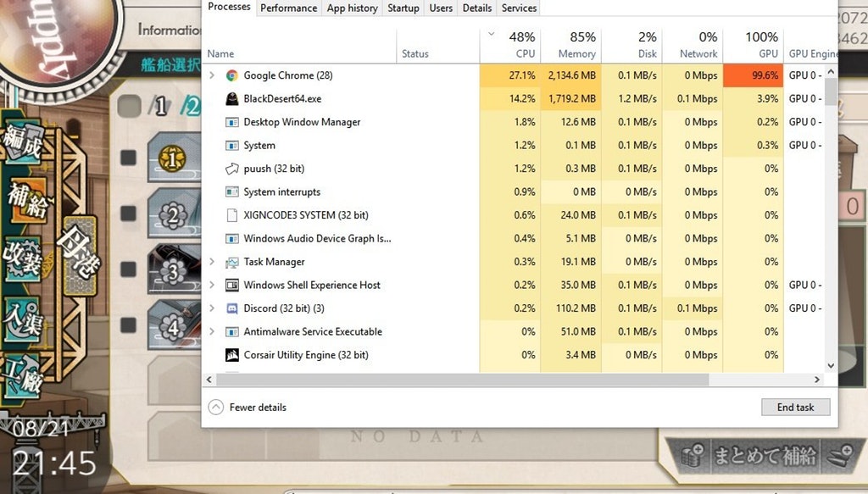Expand the Google Chrome (28) process group
This screenshot has height=494, width=868.
point(212,75)
